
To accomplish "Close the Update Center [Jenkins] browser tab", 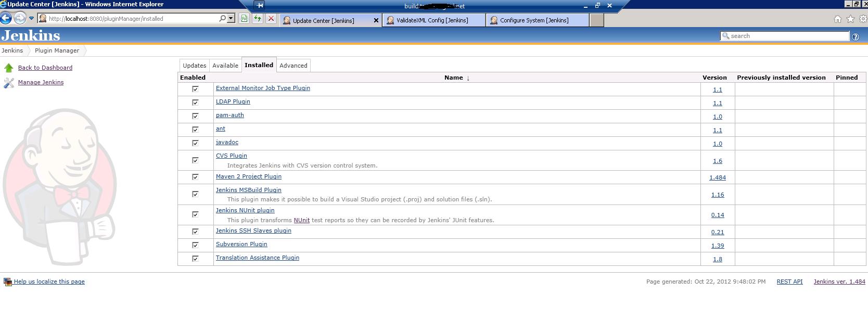I will (376, 20).
